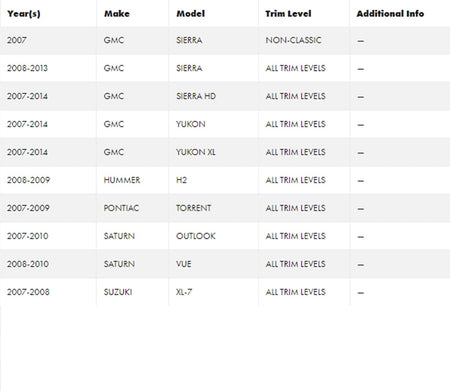Select the SIERRA HD model cell
Screen dimensions: 450x391
point(196,96)
